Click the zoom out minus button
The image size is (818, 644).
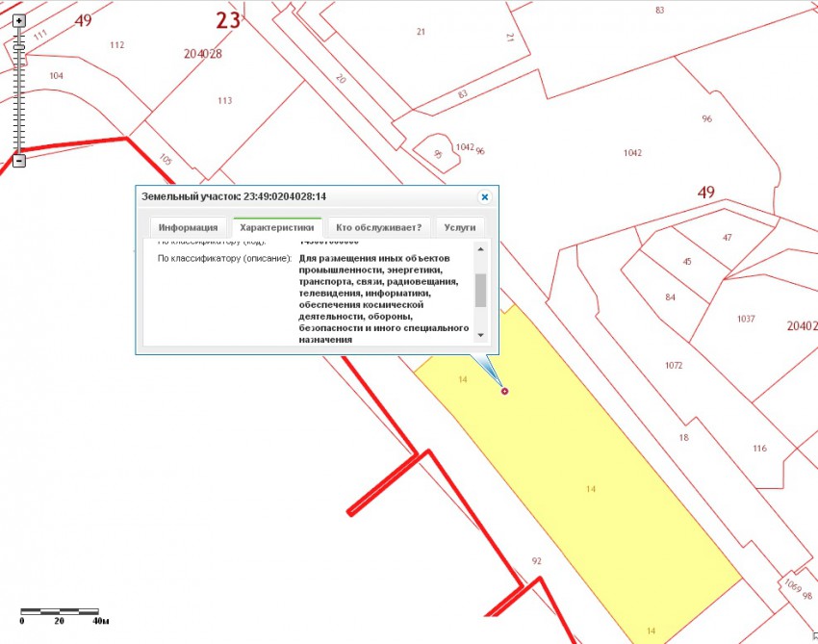point(18,161)
